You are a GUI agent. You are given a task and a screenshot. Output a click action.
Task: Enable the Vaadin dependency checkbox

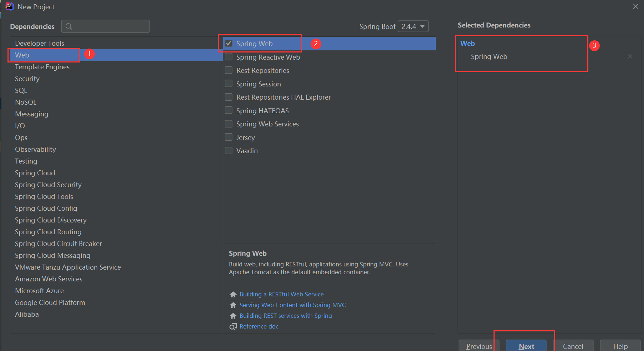[x=229, y=151]
